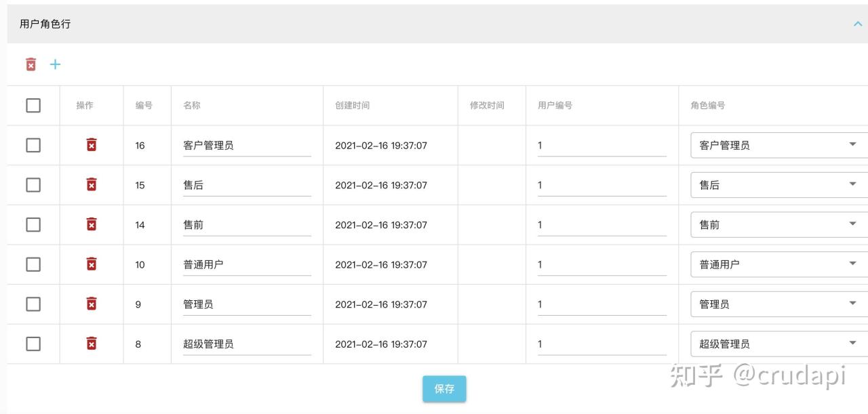
Task: Add a new row with the plus icon
Action: click(x=55, y=64)
